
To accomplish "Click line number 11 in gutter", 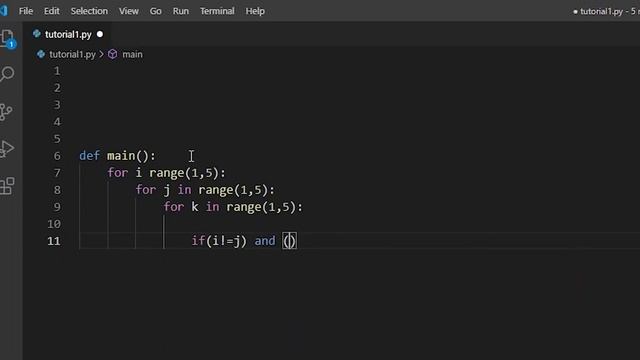I will [54, 241].
